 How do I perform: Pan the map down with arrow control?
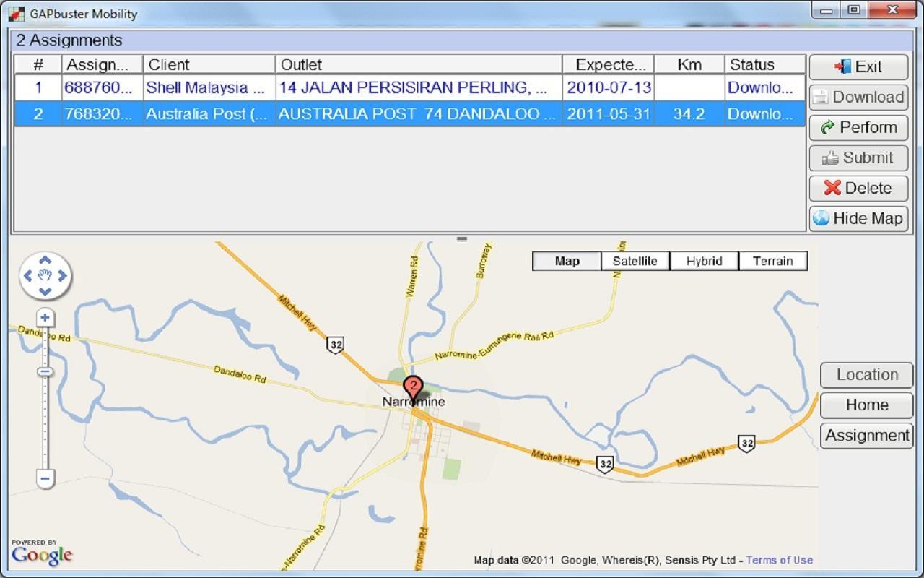click(45, 291)
